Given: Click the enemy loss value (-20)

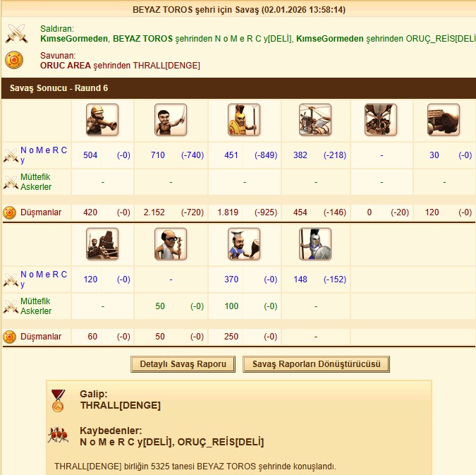Looking at the screenshot, I should point(400,212).
